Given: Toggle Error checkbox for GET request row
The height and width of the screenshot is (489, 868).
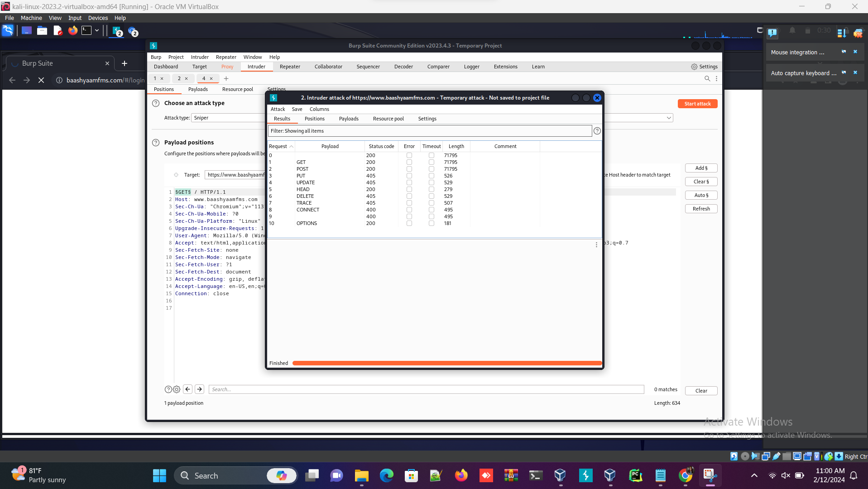Looking at the screenshot, I should (x=409, y=162).
